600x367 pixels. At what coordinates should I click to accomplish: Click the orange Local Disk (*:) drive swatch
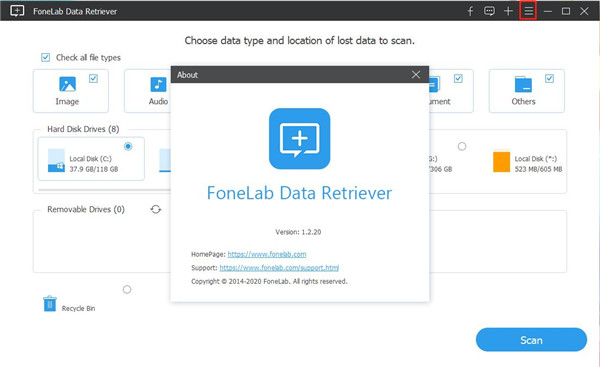(501, 162)
